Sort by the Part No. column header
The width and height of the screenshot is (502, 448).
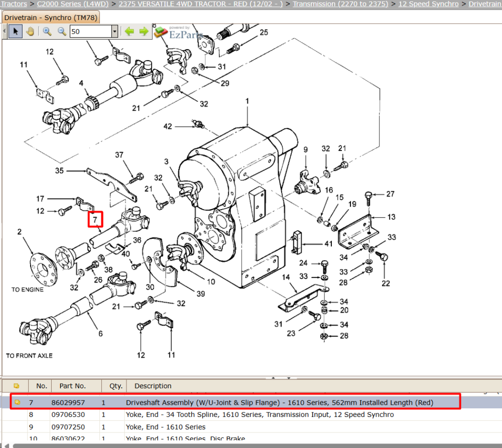[73, 386]
